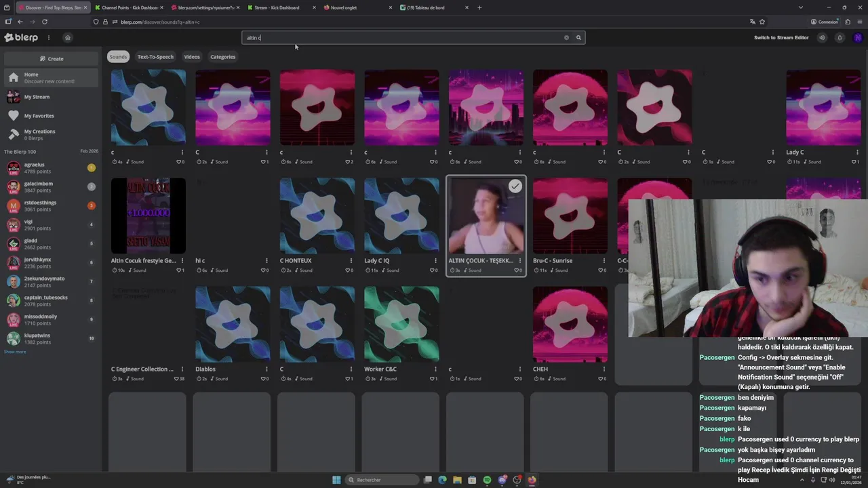Viewport: 868px width, 488px height.
Task: Open Microsoft Edge from the taskbar
Action: point(442,480)
